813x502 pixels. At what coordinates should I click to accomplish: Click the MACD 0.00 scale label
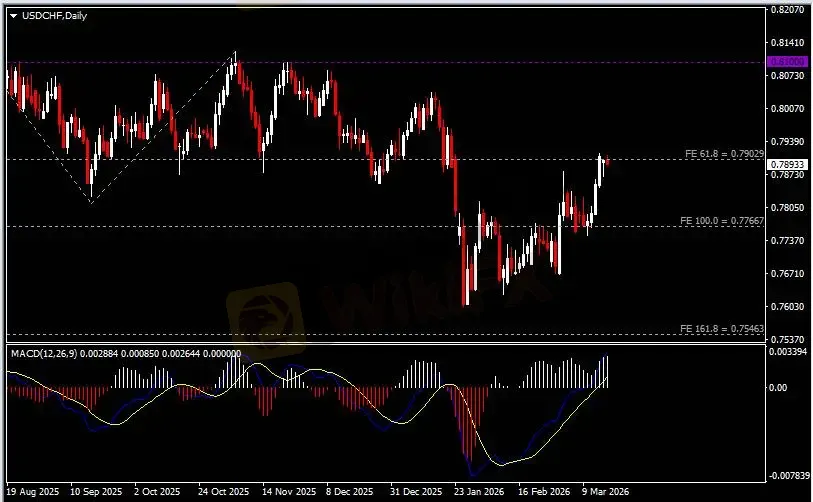780,387
